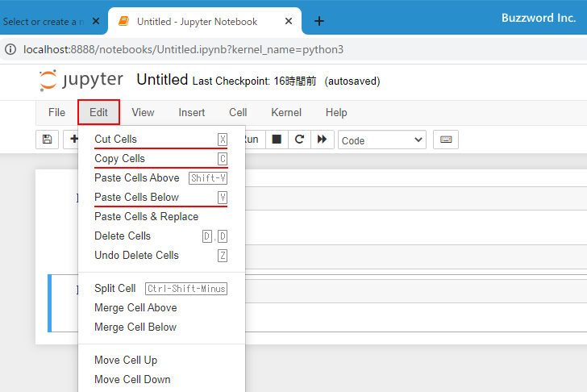
Task: Choose Undo Delete Cells
Action: coord(161,256)
